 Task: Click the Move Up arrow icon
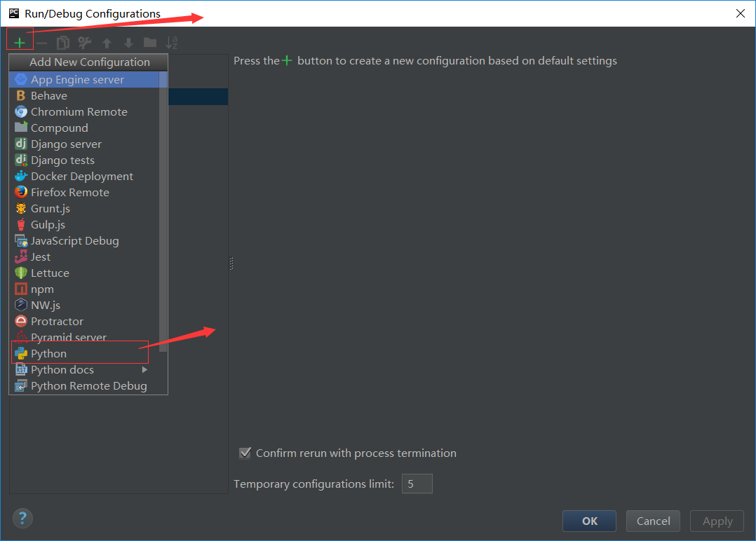tap(107, 43)
